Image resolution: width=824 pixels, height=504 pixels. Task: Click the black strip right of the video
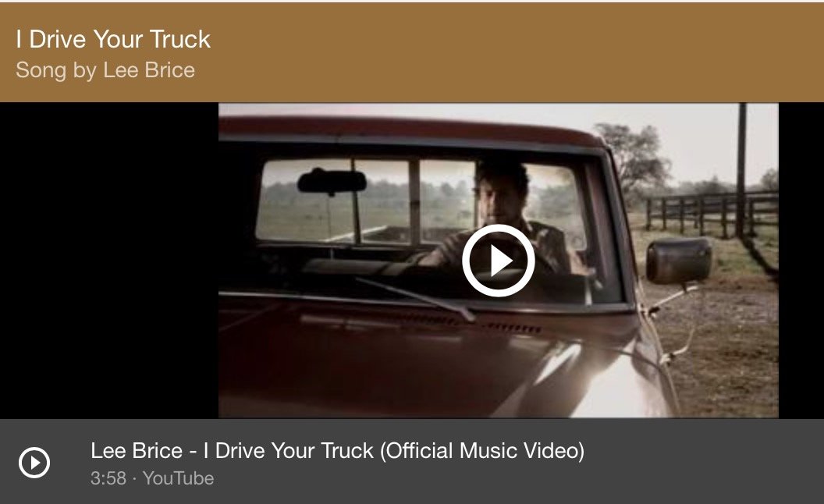801,260
